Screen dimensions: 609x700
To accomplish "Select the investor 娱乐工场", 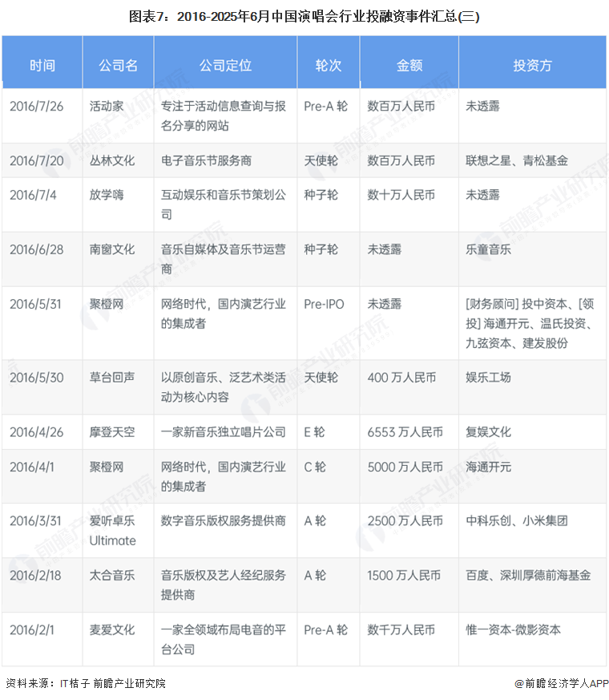I will coord(488,378).
